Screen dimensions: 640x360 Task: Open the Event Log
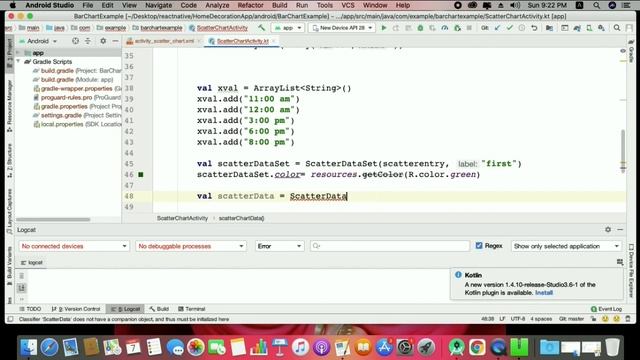pyautogui.click(x=607, y=309)
